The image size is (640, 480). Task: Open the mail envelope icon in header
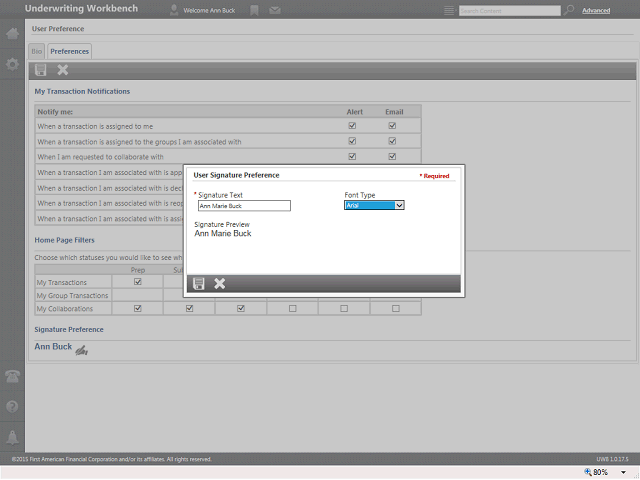[275, 10]
